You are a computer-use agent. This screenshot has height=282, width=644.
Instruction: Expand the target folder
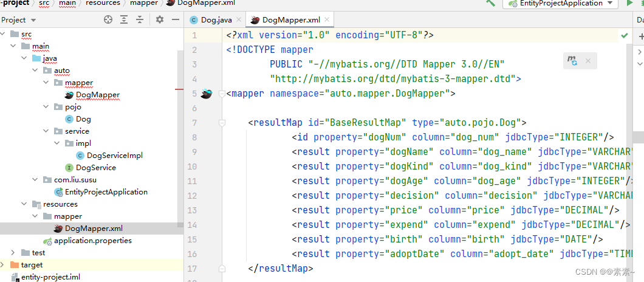(3, 265)
